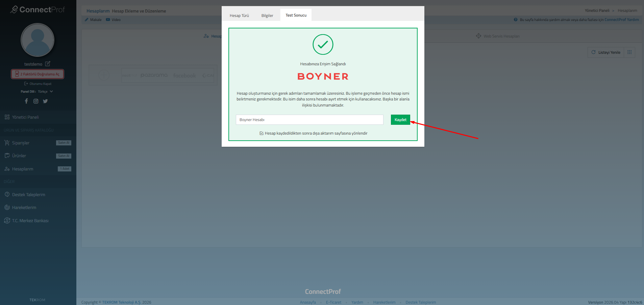Click the edit profile icon beside testdemo
This screenshot has height=305, width=644.
(48, 64)
